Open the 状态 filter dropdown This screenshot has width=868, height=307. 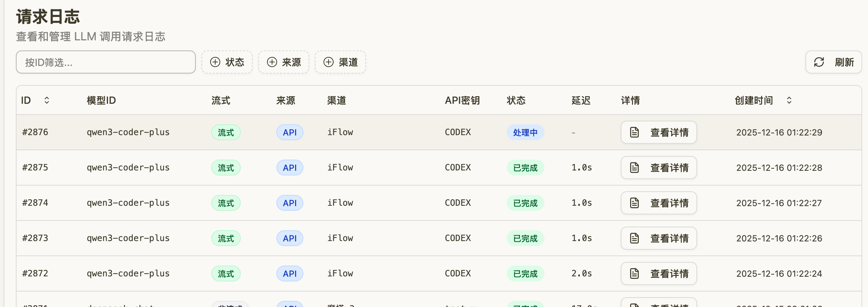tap(227, 62)
